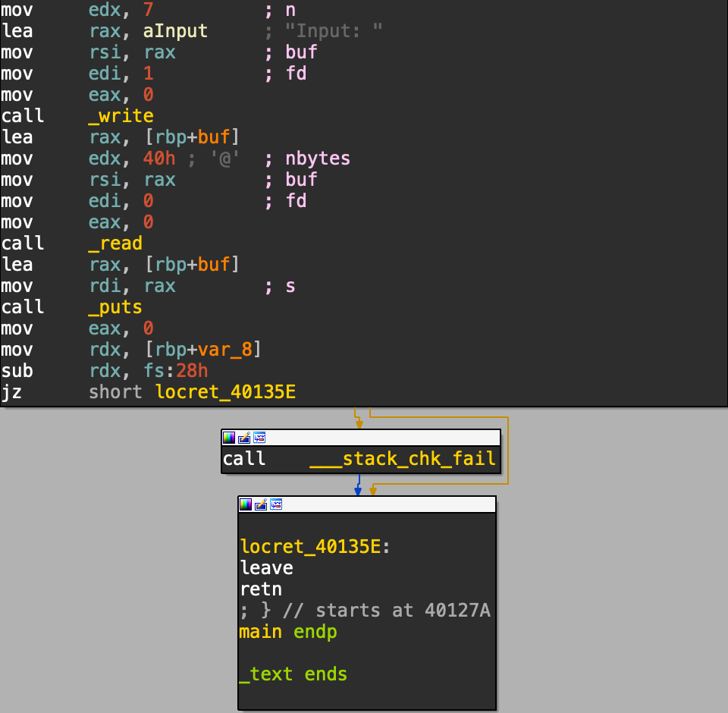This screenshot has height=713, width=728.
Task: Click the locret_40135E: label
Action: coord(315,547)
